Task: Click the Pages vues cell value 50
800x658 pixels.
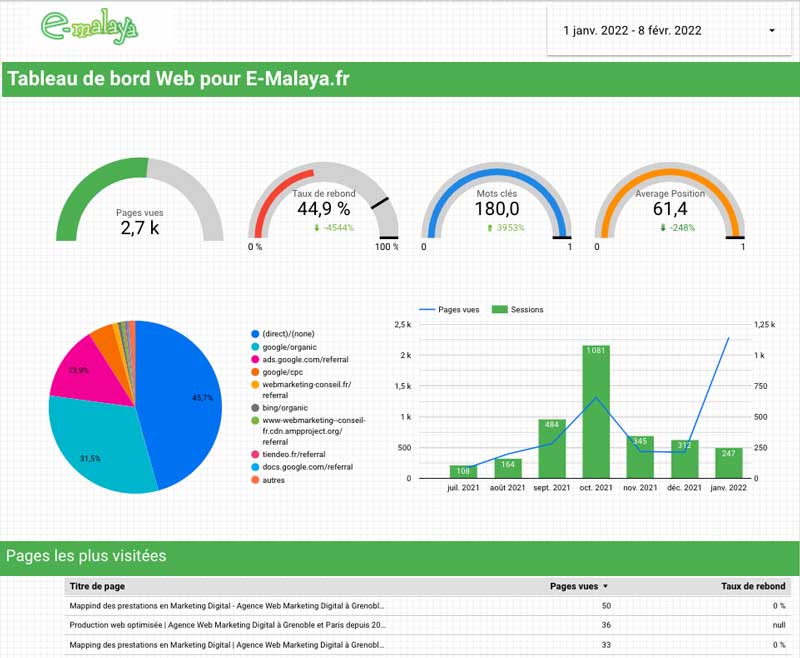Action: coord(606,606)
